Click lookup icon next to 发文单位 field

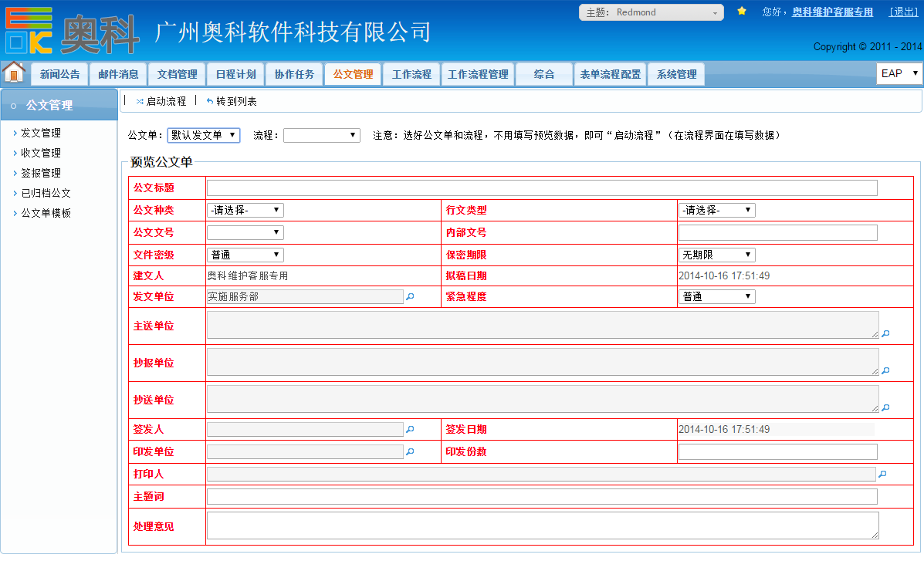(411, 297)
